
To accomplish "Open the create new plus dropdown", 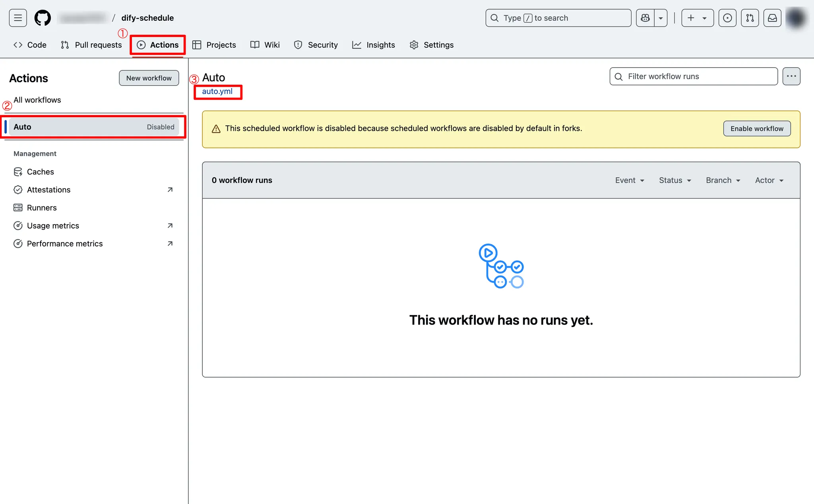I will click(697, 18).
